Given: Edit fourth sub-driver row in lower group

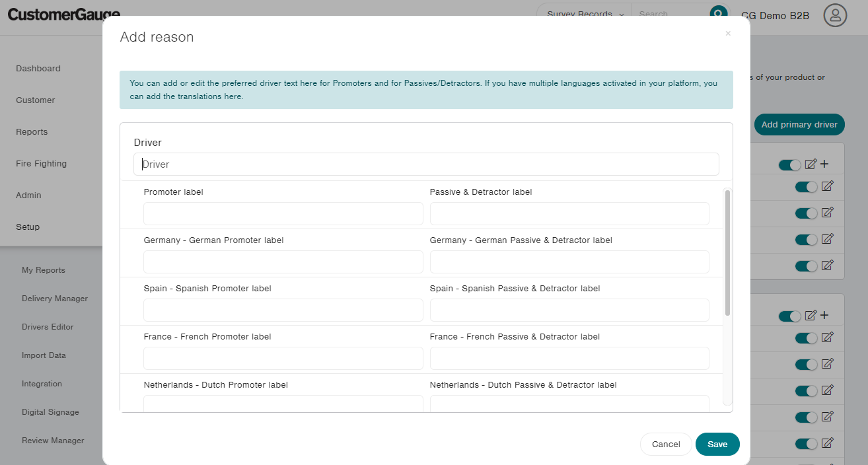Looking at the screenshot, I should pyautogui.click(x=827, y=417).
